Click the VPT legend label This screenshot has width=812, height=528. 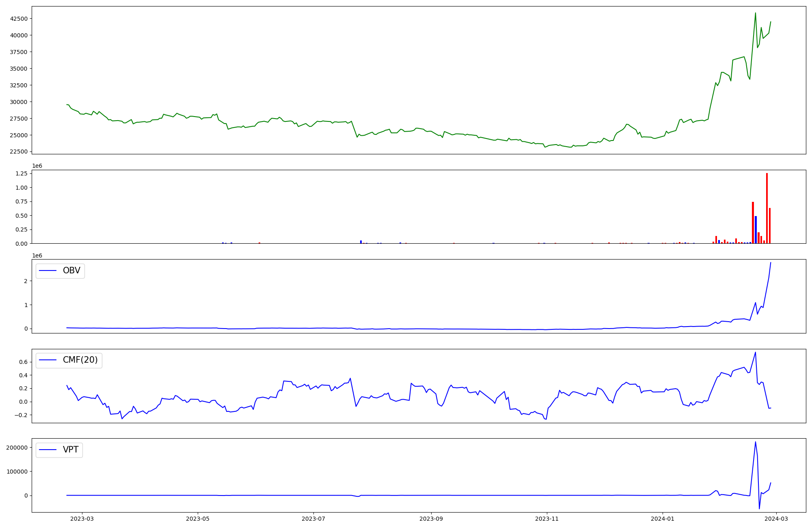click(71, 450)
